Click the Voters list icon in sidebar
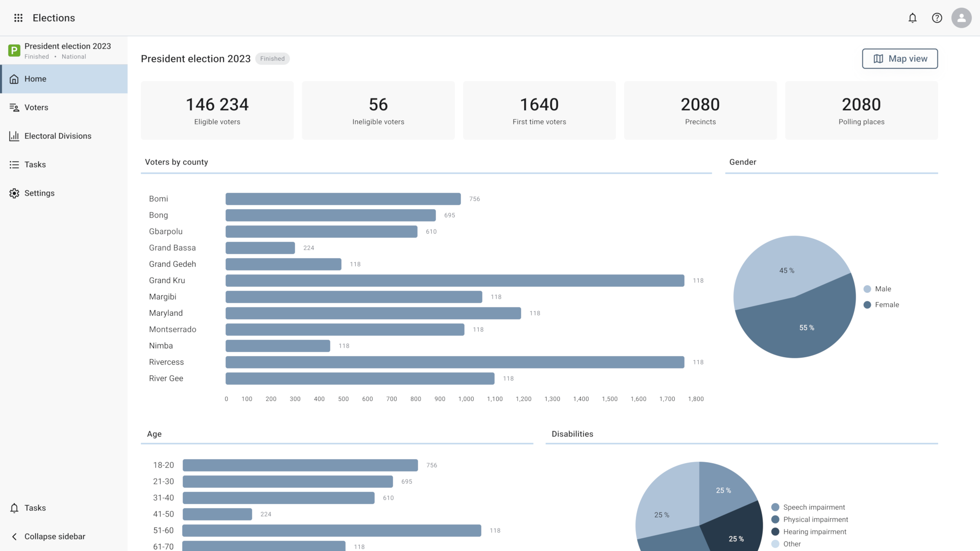The height and width of the screenshot is (551, 980). pos(14,108)
